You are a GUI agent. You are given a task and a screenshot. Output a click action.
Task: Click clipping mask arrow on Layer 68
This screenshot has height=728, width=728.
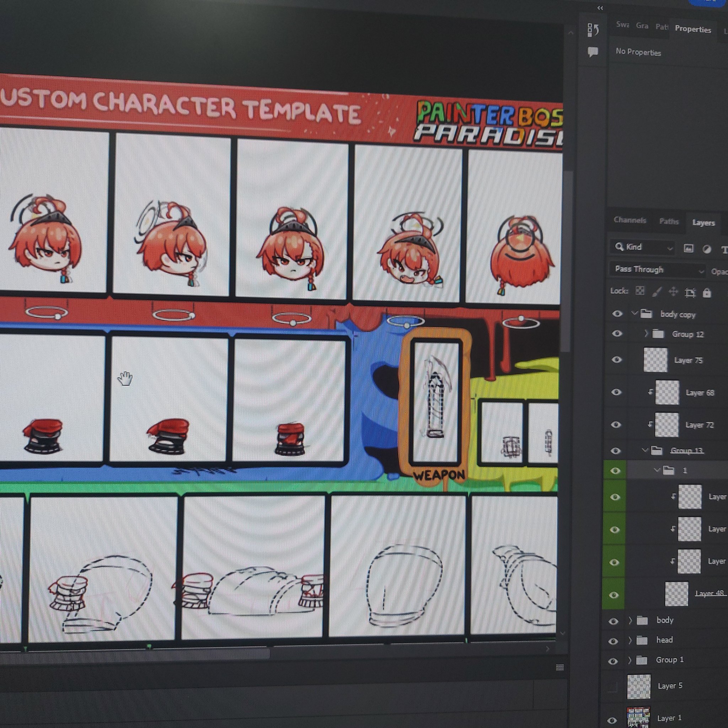(650, 392)
